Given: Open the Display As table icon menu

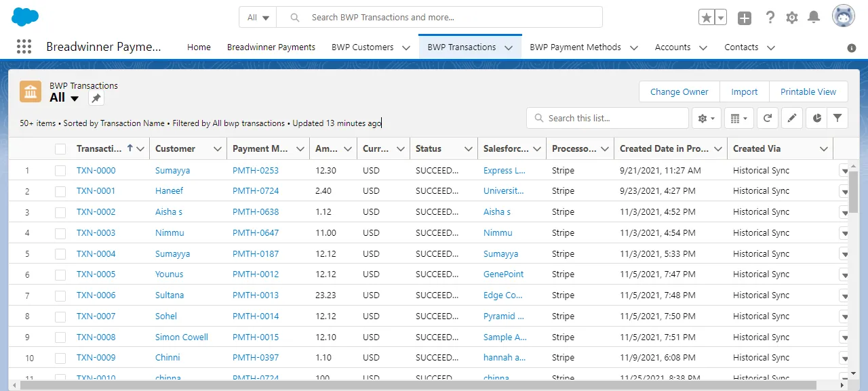Looking at the screenshot, I should click(739, 118).
